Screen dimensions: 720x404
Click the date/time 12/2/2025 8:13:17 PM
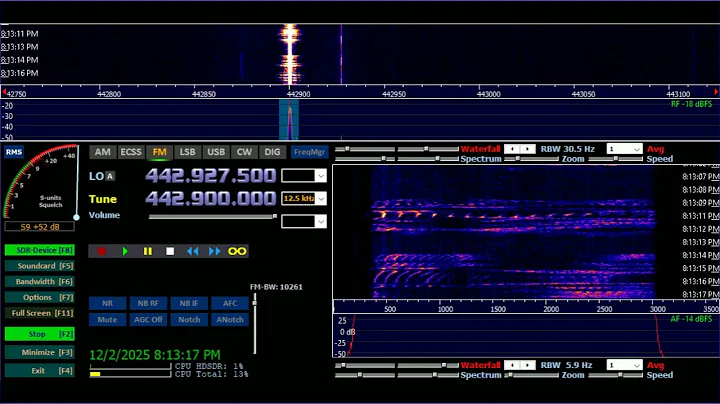[x=155, y=355]
